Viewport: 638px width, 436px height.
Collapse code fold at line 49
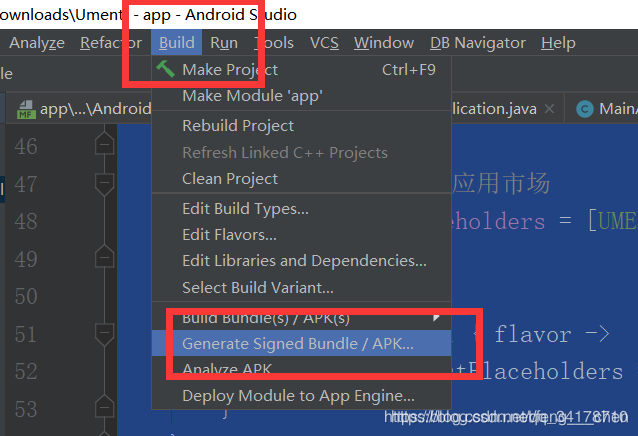click(105, 257)
